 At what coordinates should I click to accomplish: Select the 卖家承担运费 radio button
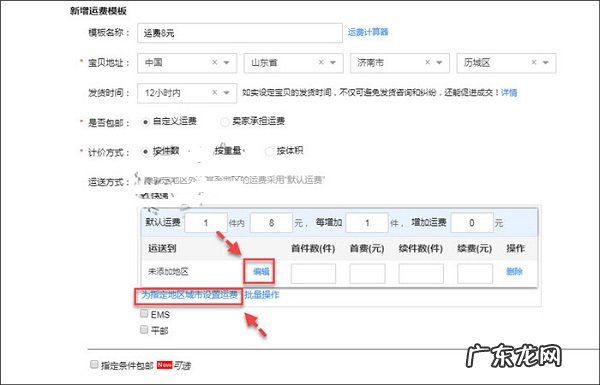pos(224,122)
